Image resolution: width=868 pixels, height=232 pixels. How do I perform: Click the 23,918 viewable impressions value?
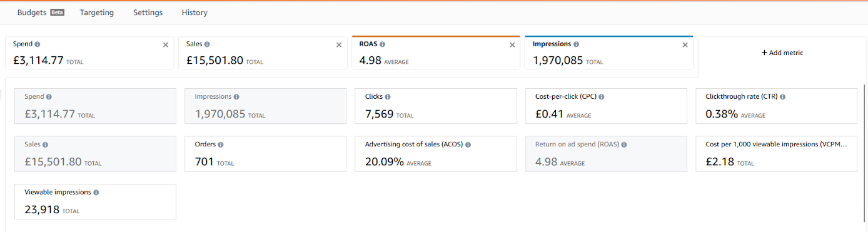tap(42, 210)
